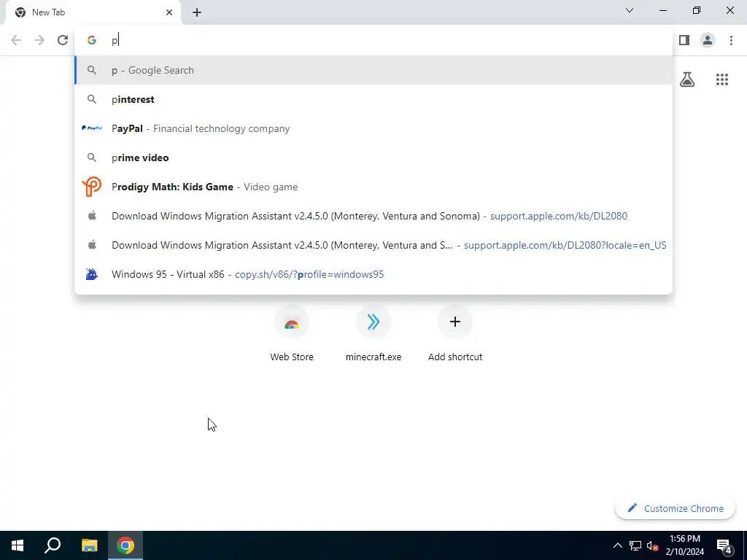Image resolution: width=747 pixels, height=560 pixels.
Task: Choose Prodigy Math: Kids Game suggestion
Action: (x=373, y=187)
